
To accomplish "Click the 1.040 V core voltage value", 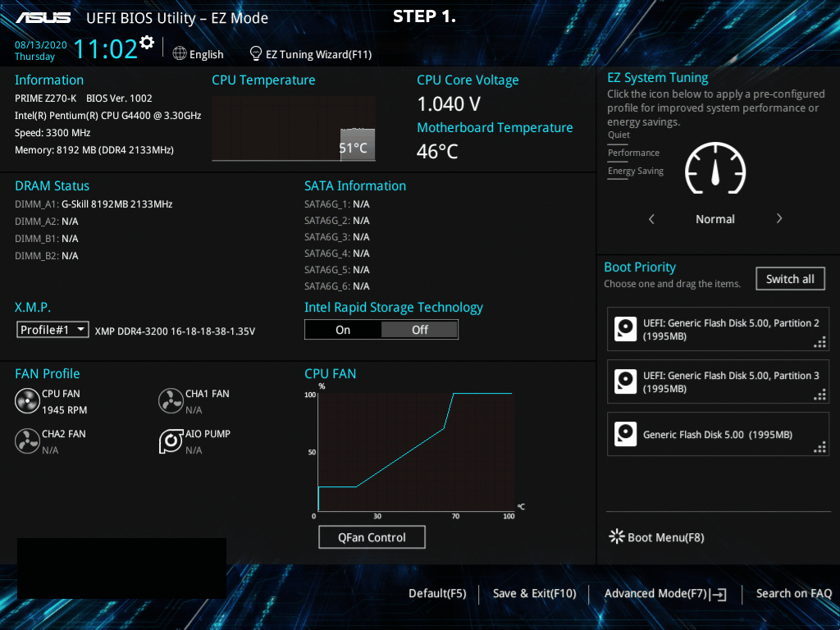I will point(449,104).
